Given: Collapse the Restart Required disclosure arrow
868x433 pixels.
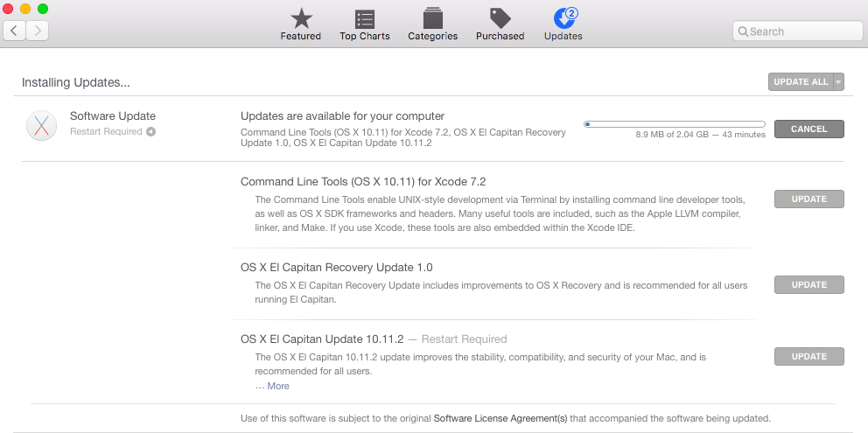Looking at the screenshot, I should 150,132.
